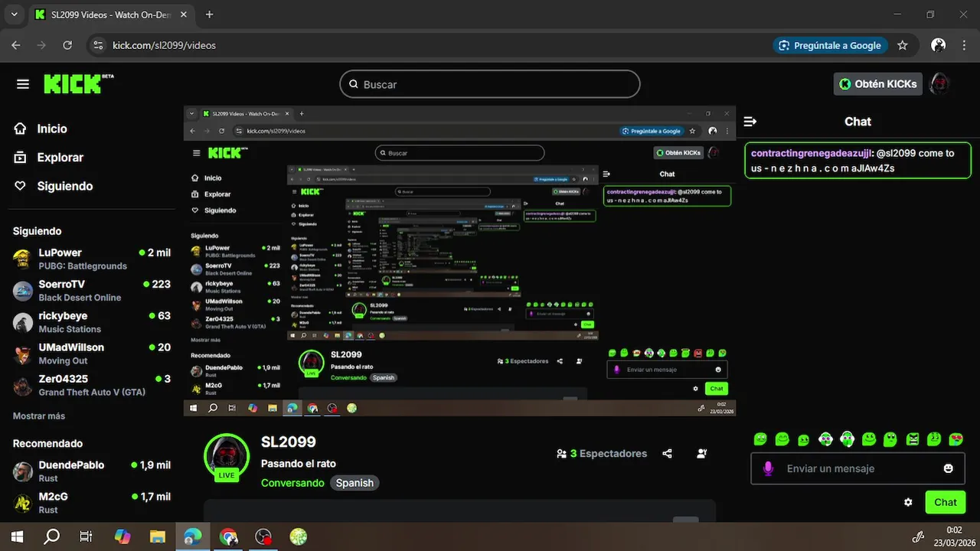980x551 pixels.
Task: Click the share icon beside Espectadores
Action: coord(667,453)
